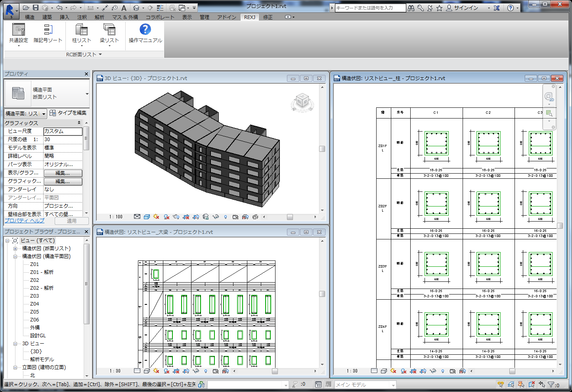Toggle Drag Elements on Selection in status bar
The height and width of the screenshot is (392, 572).
tap(542, 384)
